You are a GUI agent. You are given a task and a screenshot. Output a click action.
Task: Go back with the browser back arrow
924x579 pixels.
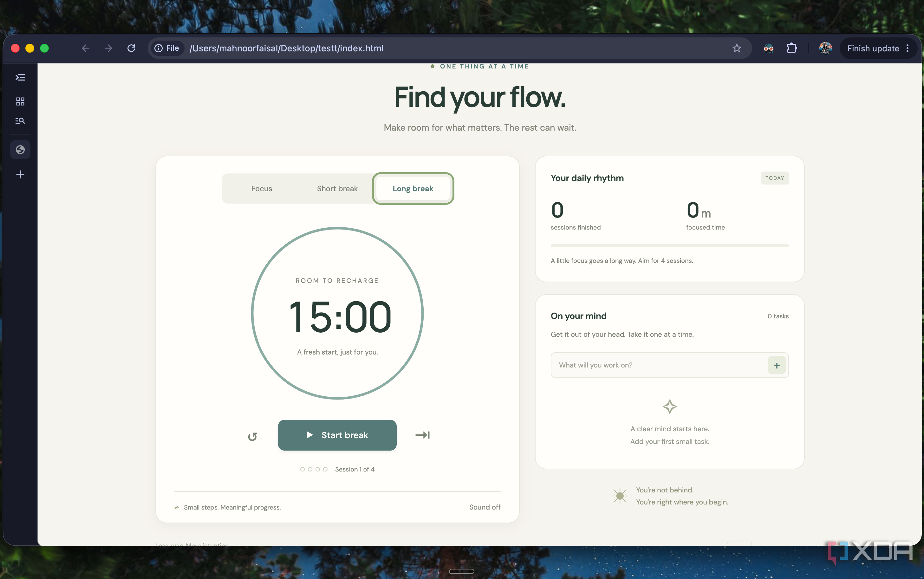tap(86, 48)
